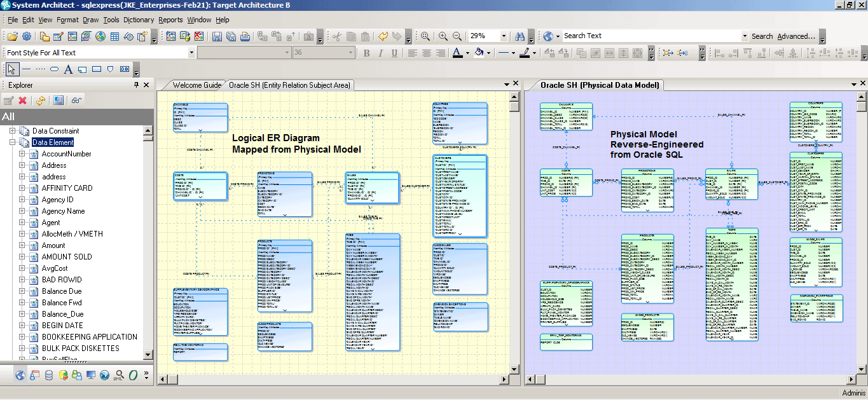This screenshot has height=400, width=868.
Task: Toggle Bold text formatting
Action: click(367, 53)
